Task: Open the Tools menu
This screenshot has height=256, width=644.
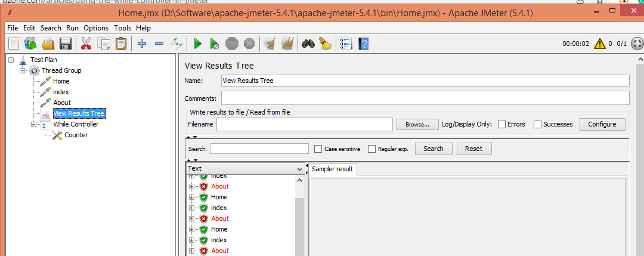Action: click(x=122, y=28)
